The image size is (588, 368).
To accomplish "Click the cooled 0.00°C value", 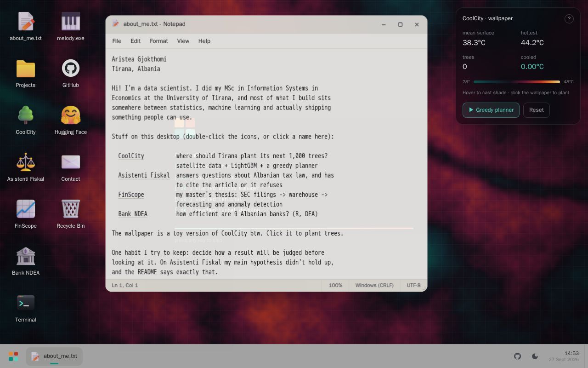I will click(532, 67).
